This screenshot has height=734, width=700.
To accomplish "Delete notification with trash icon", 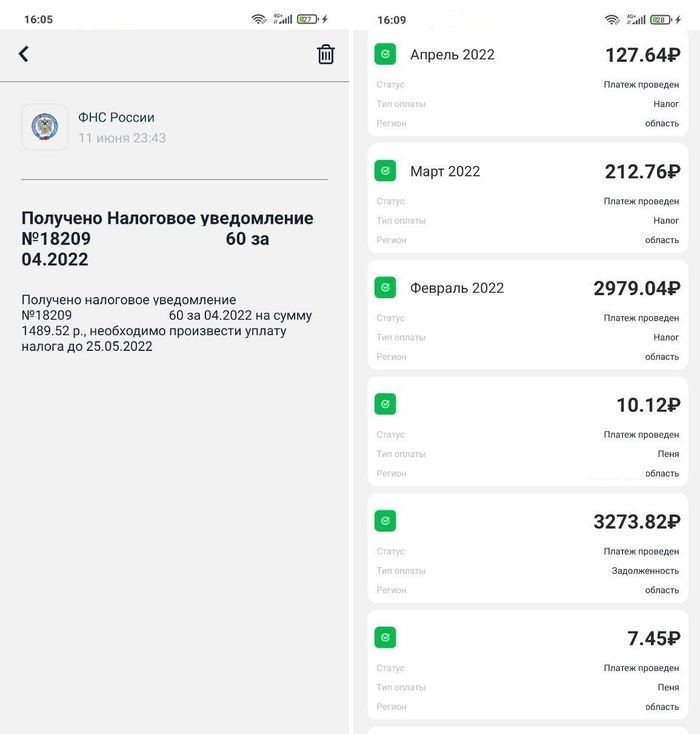I will 325,55.
